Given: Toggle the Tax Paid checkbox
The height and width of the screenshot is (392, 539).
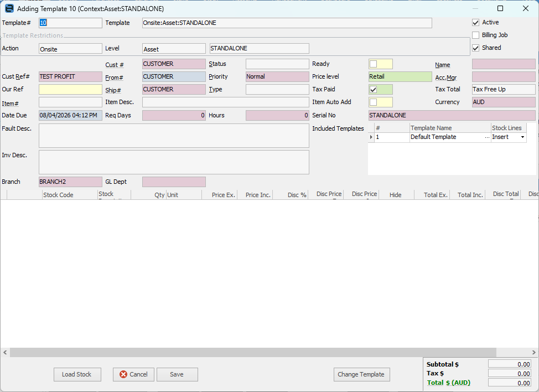Looking at the screenshot, I should (374, 89).
